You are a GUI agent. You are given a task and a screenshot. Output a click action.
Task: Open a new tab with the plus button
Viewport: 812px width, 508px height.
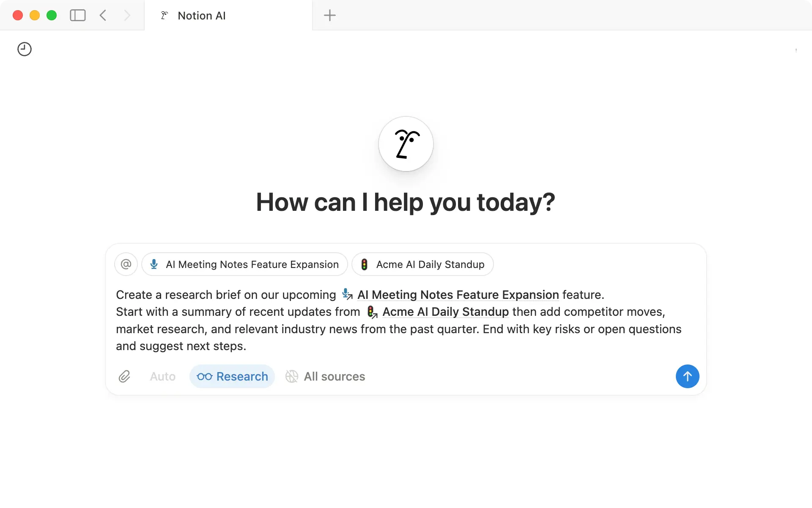329,15
